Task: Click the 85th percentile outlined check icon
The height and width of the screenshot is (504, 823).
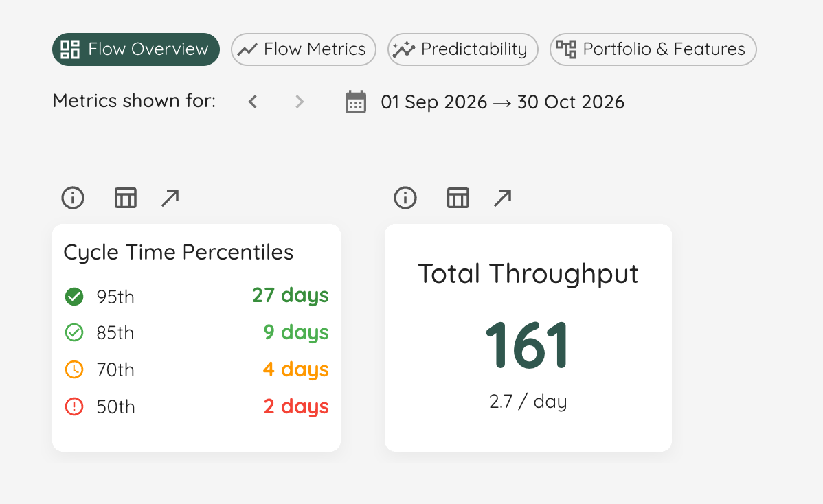Action: point(74,332)
